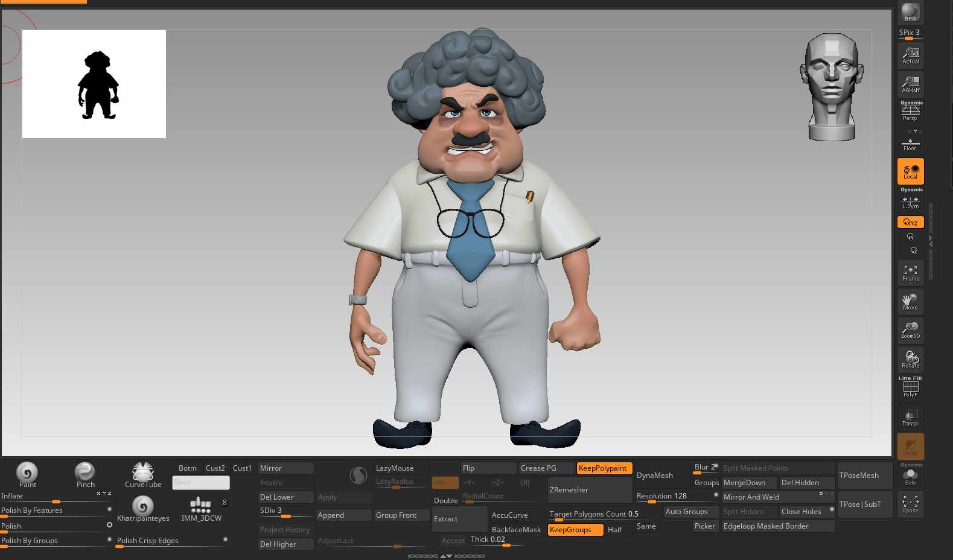
Task: Click Edgeloop Masked Border
Action: (x=778, y=526)
